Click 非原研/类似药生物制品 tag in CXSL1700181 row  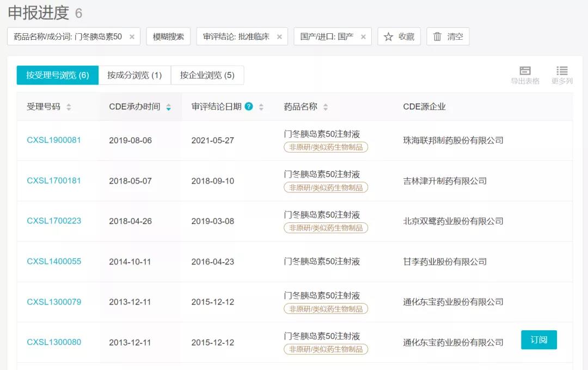[326, 187]
